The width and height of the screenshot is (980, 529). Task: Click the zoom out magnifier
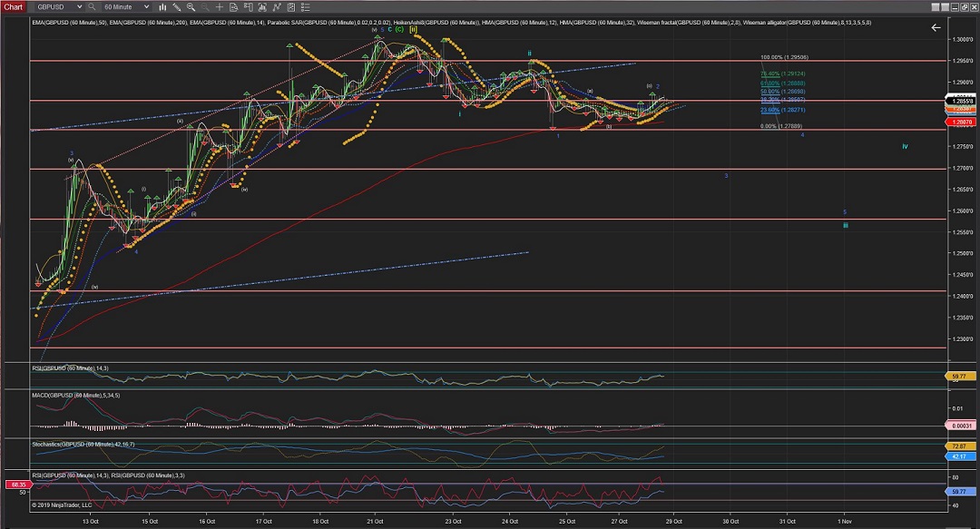(205, 6)
